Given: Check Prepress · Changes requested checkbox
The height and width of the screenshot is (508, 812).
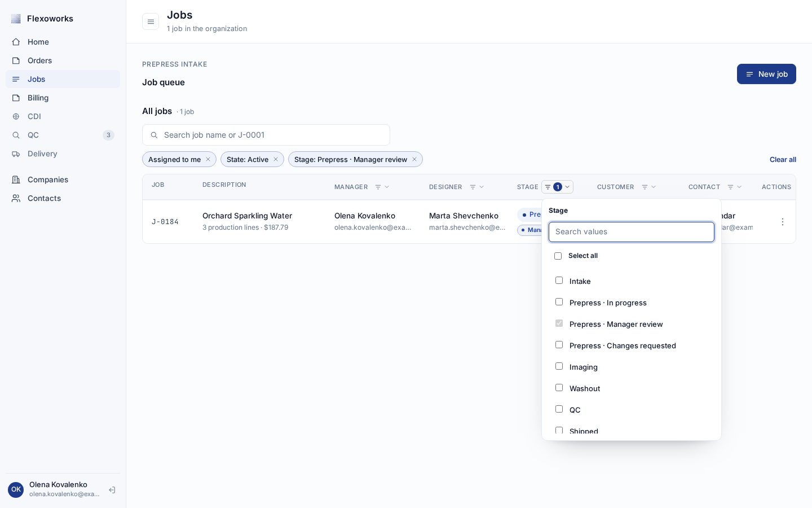Looking at the screenshot, I should [559, 345].
